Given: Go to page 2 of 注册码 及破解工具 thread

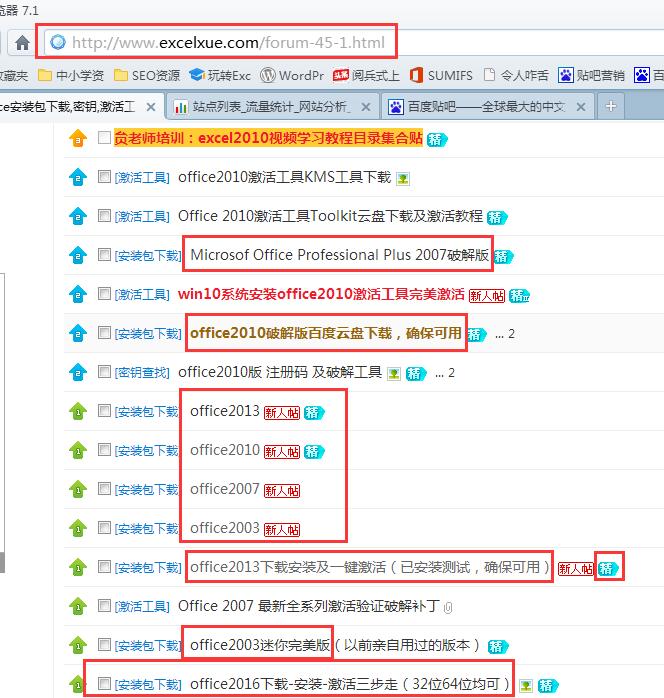Looking at the screenshot, I should (x=451, y=373).
